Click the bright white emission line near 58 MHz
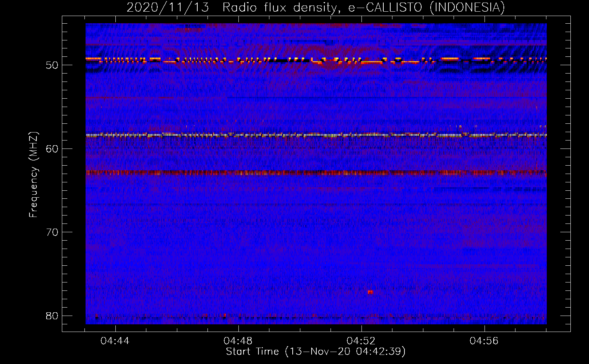Image resolution: width=589 pixels, height=364 pixels. tap(316, 135)
